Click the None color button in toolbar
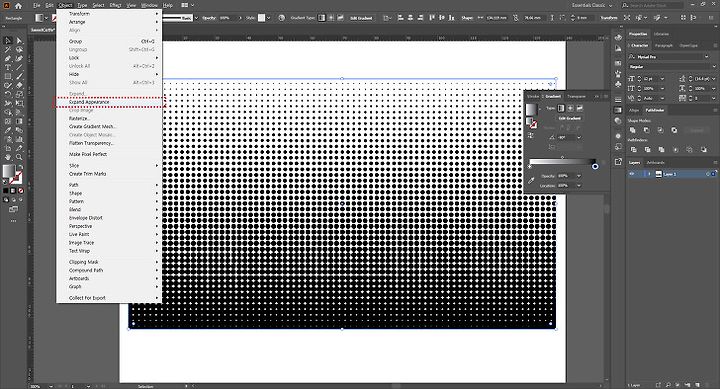720x389 pixels. (21, 191)
